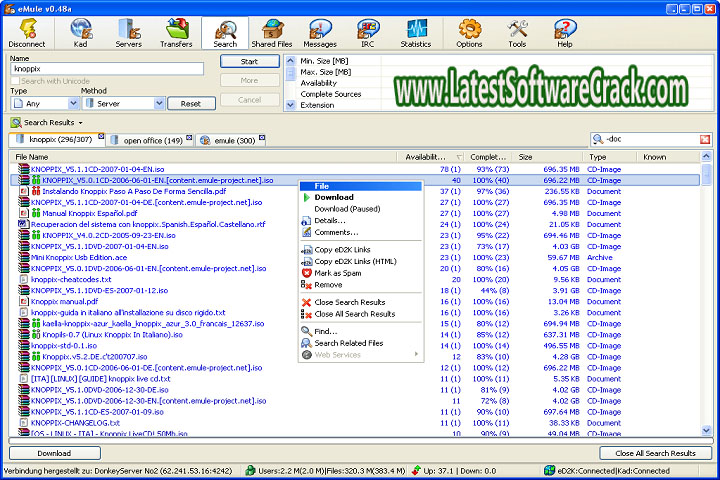
Task: Open the IRC chat window
Action: tap(367, 33)
